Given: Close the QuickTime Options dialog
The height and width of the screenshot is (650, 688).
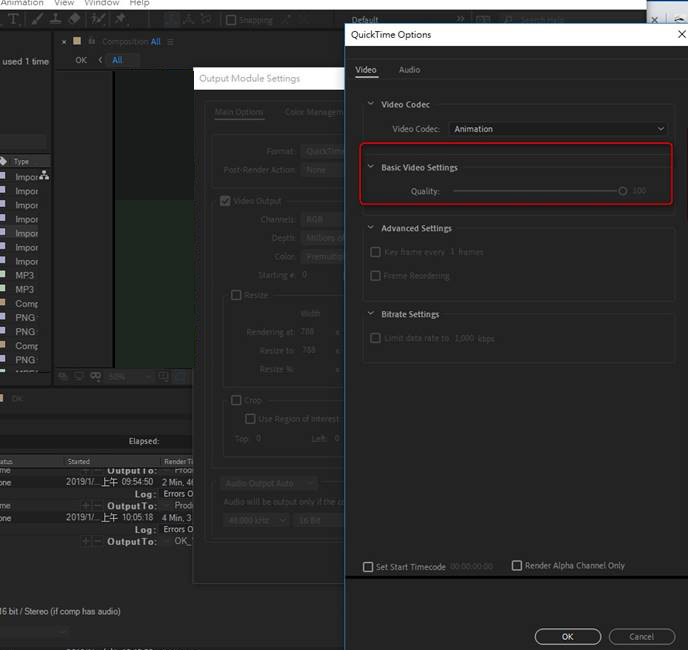Looking at the screenshot, I should pyautogui.click(x=681, y=34).
